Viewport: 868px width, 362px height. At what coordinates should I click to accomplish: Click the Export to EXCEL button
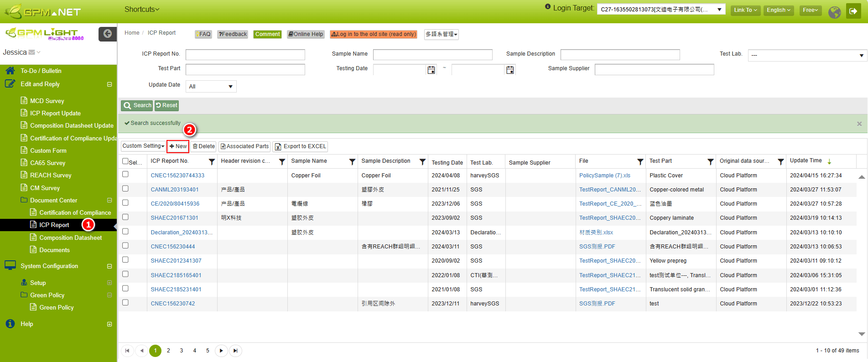point(301,146)
